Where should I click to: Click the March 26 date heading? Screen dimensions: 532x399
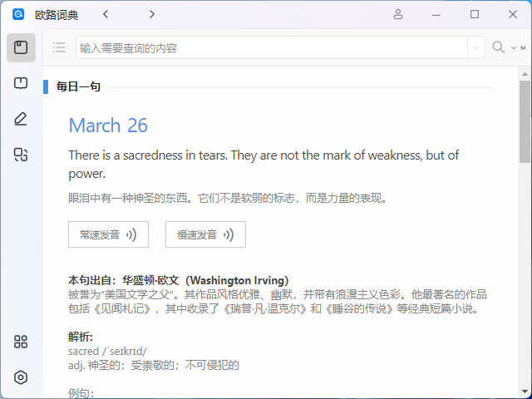pyautogui.click(x=108, y=126)
